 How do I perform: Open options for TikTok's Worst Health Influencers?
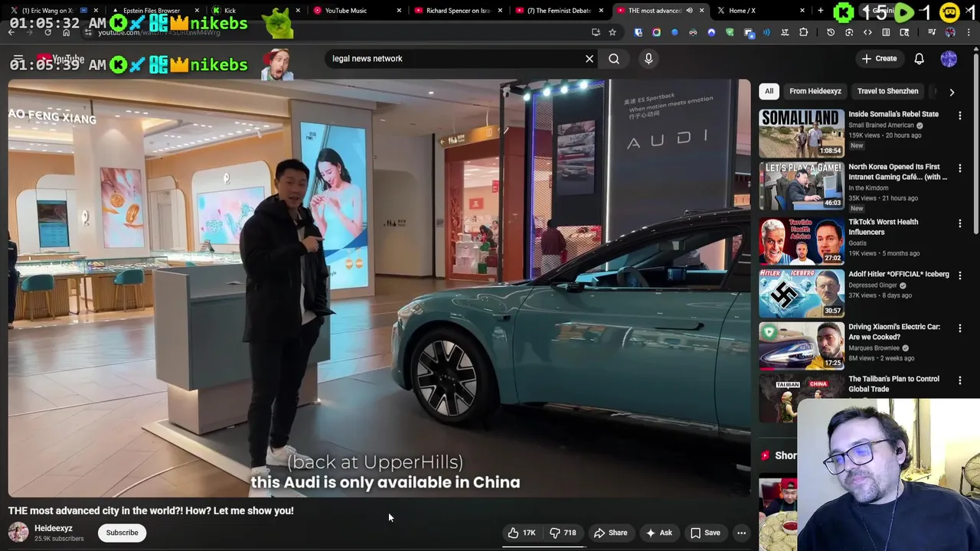point(960,223)
